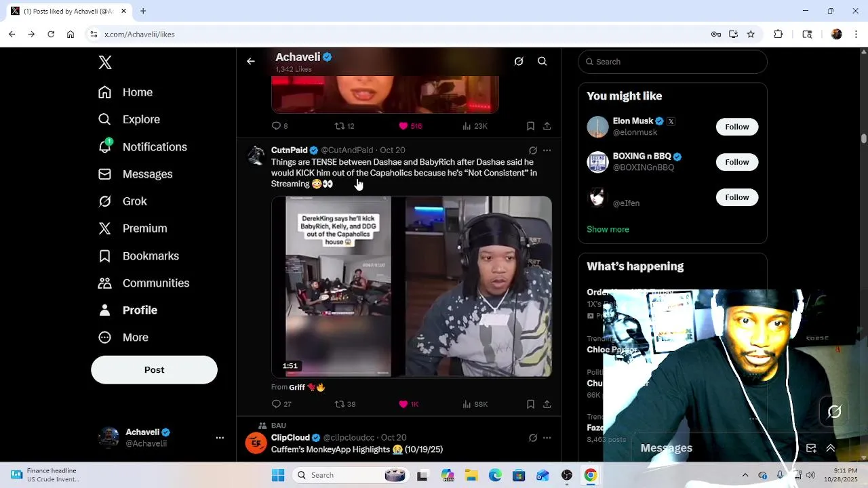Click the floating Grok button
The width and height of the screenshot is (868, 488).
pyautogui.click(x=834, y=411)
